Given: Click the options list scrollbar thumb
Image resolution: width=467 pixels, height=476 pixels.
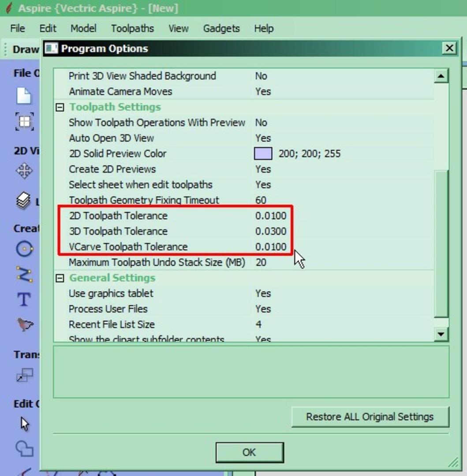Looking at the screenshot, I should click(x=441, y=244).
